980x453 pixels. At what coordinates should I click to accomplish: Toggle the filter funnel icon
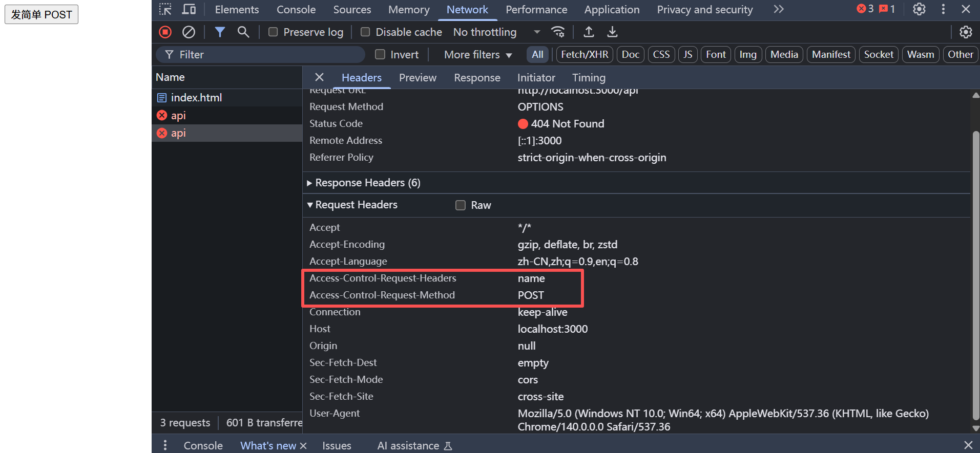(220, 32)
